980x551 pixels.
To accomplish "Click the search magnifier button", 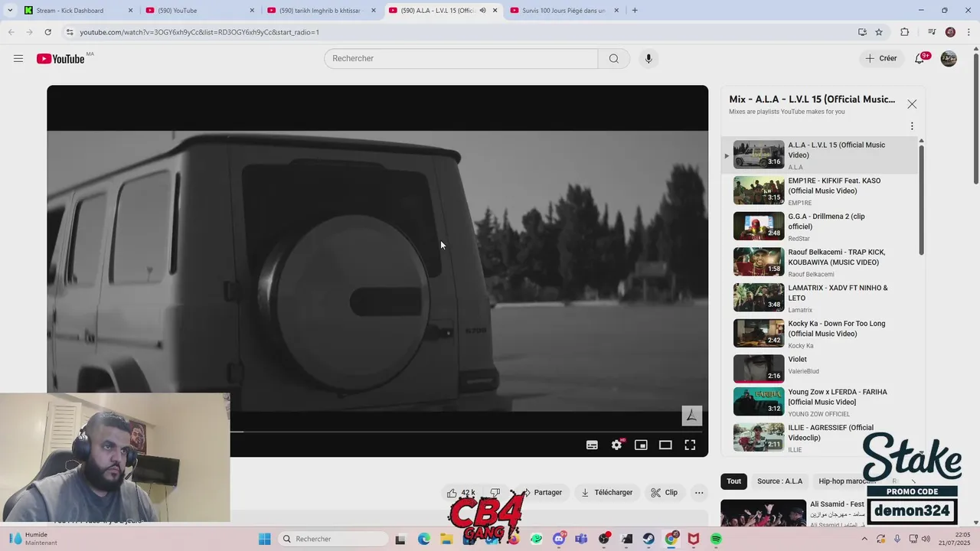I will (x=614, y=59).
